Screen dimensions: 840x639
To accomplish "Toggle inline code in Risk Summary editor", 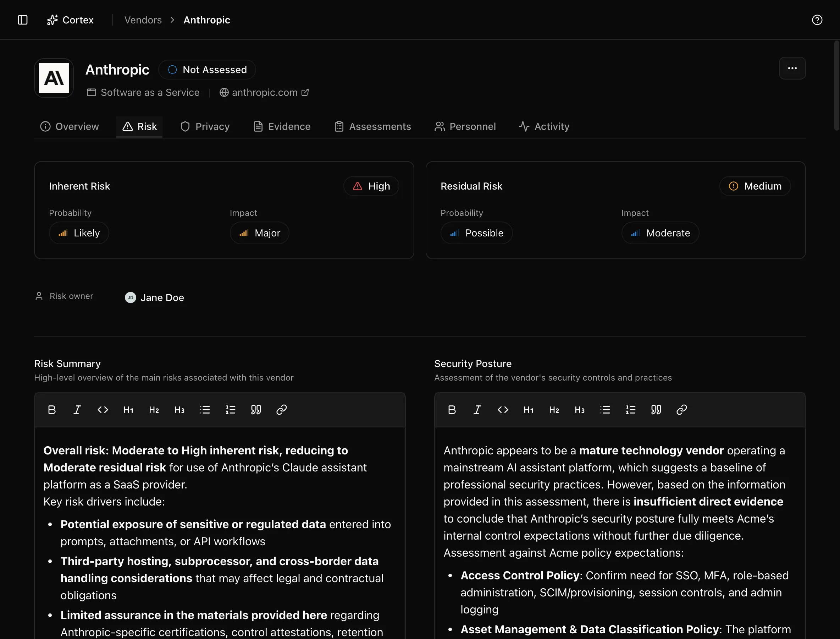I will click(103, 410).
